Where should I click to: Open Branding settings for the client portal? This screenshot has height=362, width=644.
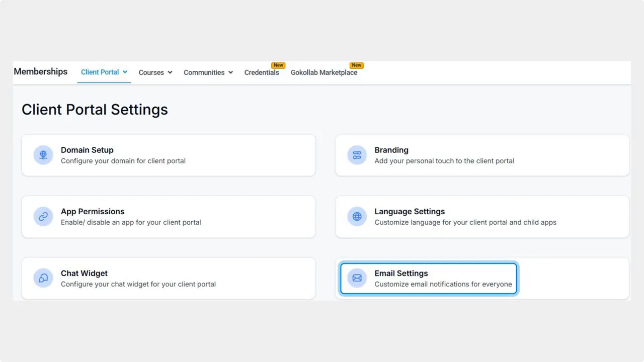pos(482,155)
